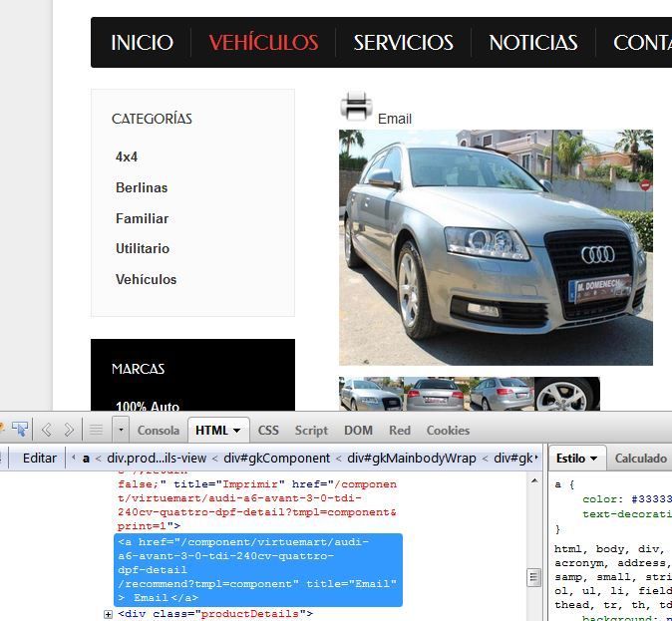Go forward with Firebug's right chevron
Viewport: 672px width, 621px height.
[69, 430]
